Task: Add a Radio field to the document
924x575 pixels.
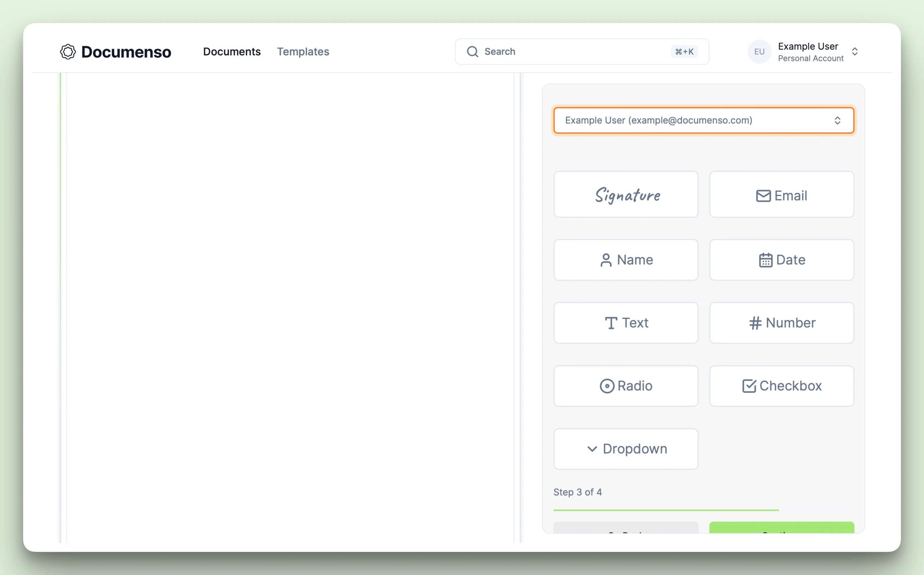Action: tap(626, 386)
